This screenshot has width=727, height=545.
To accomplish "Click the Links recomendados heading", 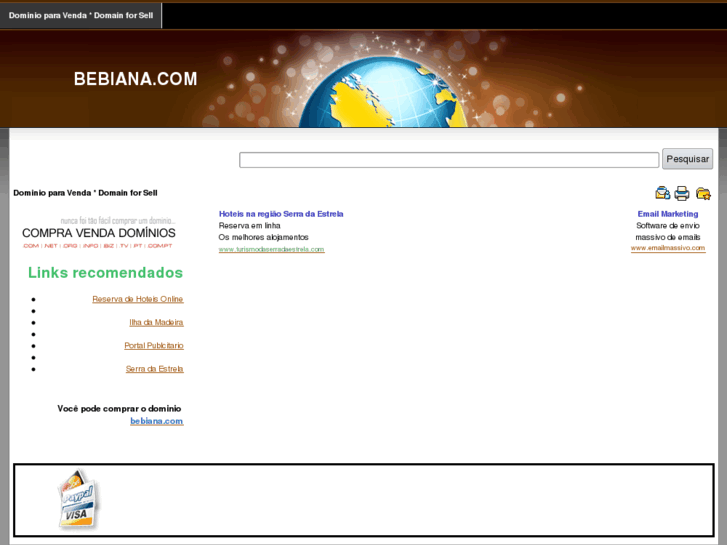I will tap(105, 273).
